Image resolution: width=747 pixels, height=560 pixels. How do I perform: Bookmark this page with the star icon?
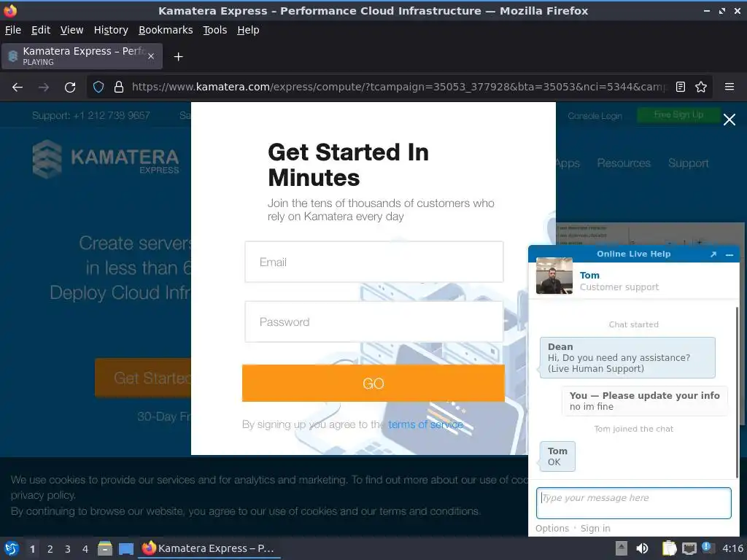point(701,87)
